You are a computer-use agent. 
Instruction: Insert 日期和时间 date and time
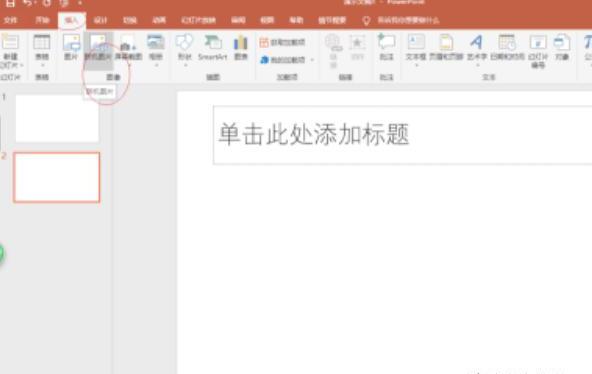(x=507, y=48)
